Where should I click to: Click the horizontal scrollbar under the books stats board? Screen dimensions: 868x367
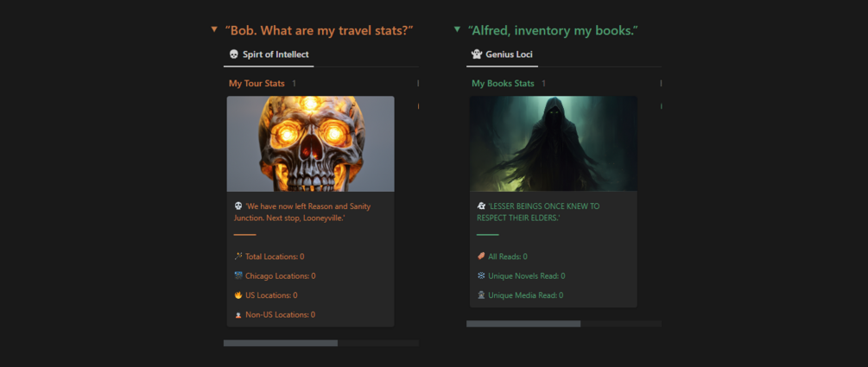[523, 324]
